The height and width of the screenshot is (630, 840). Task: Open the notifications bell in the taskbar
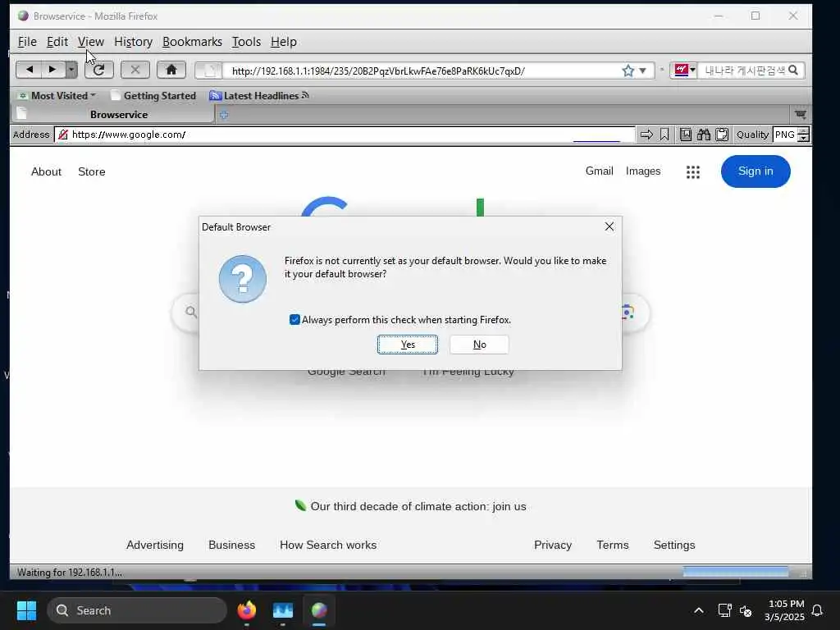coord(818,610)
